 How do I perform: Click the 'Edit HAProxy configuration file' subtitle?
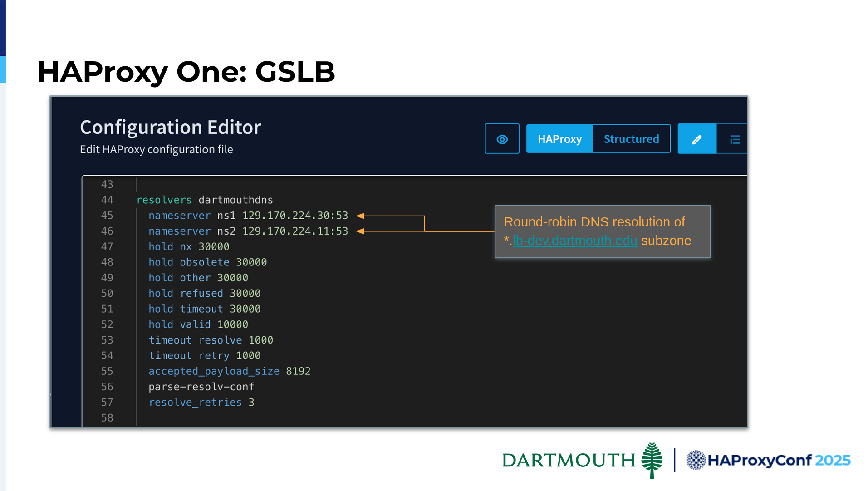click(x=157, y=150)
